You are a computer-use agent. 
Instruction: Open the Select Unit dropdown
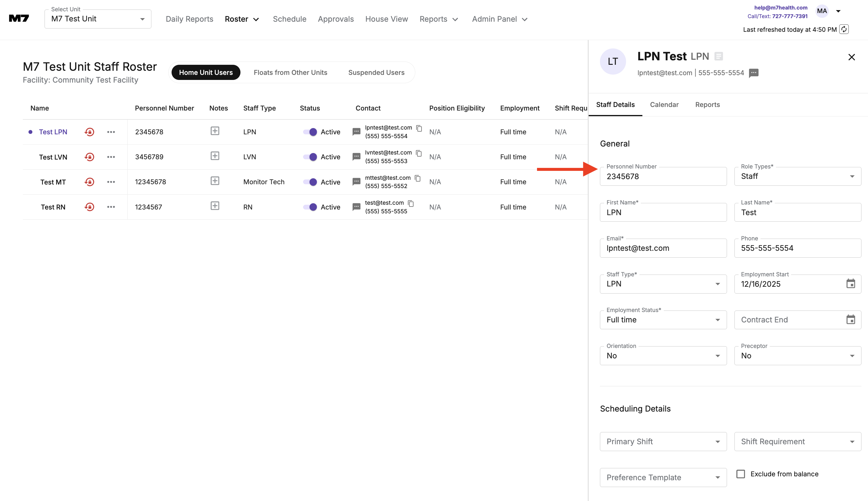[98, 19]
